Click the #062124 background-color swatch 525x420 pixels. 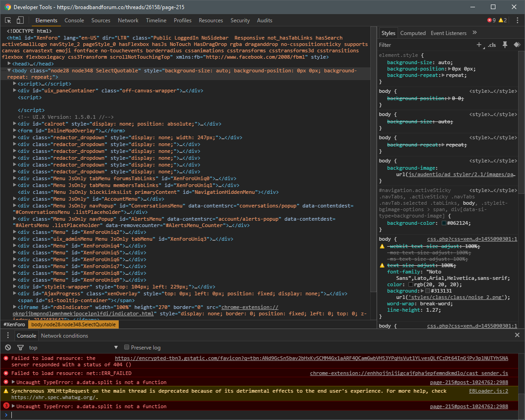(444, 223)
